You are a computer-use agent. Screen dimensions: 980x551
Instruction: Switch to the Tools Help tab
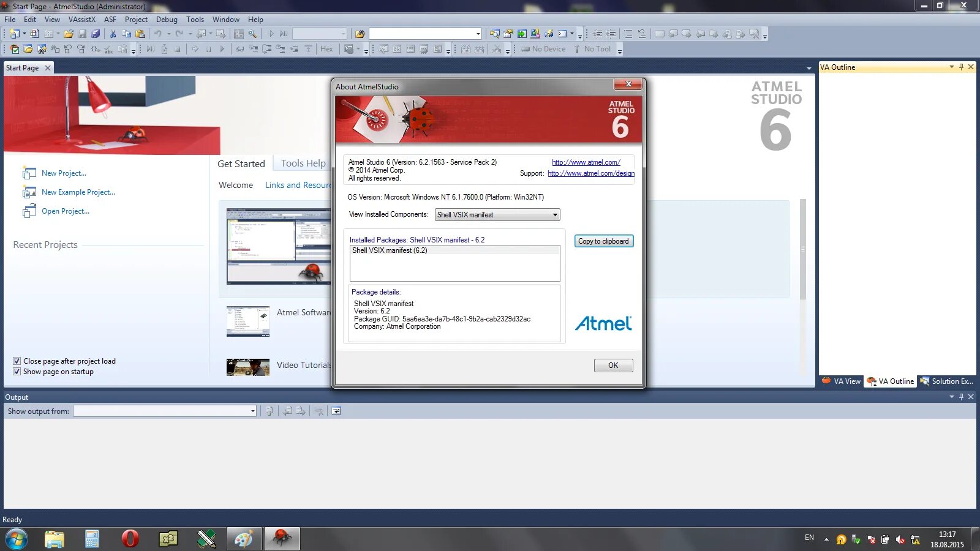(303, 163)
